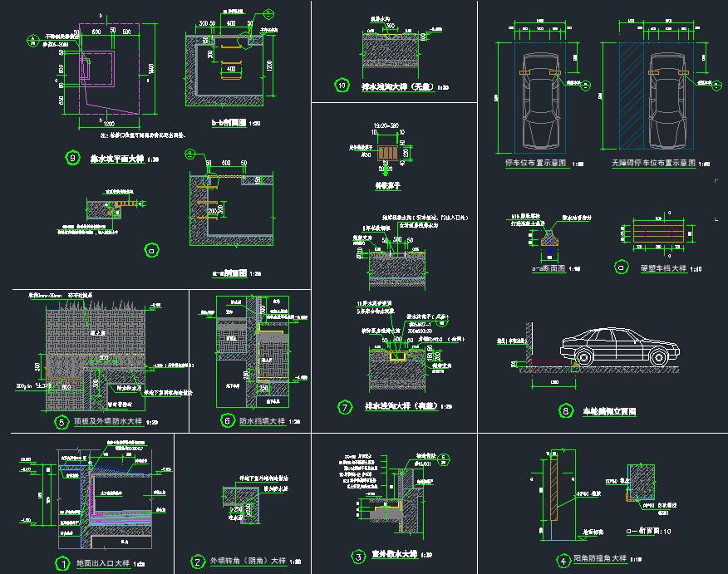728x574 pixels.
Task: Select the pentagon marker numbered 10
Action: click(342, 85)
